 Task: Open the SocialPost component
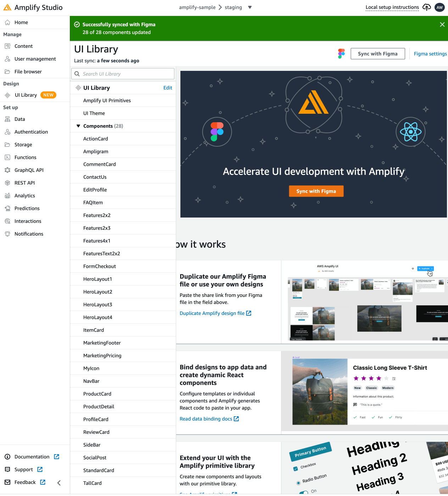coord(123,458)
